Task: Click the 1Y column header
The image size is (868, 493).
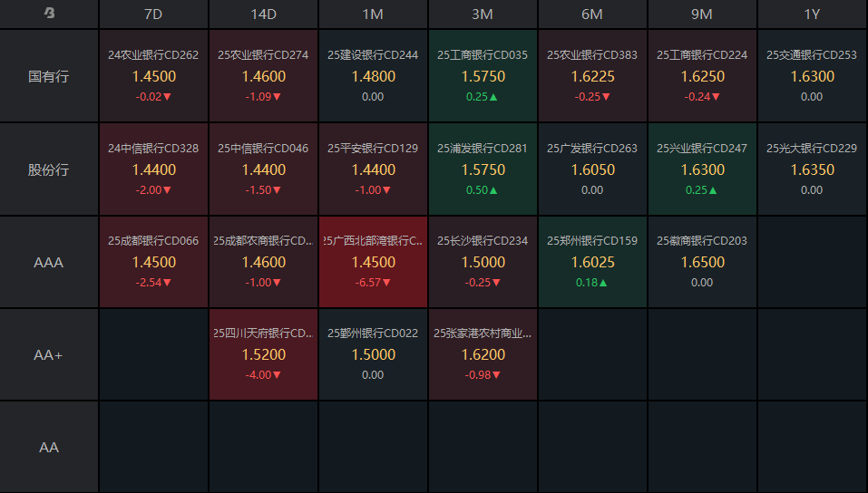Action: 812,14
